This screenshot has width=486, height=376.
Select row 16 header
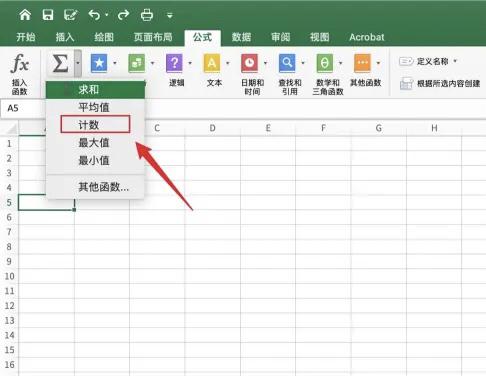tap(9, 364)
